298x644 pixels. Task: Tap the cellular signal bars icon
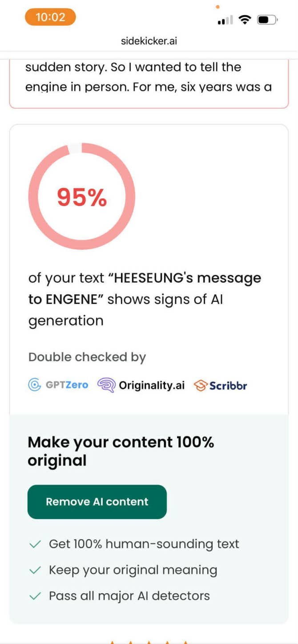pos(226,20)
